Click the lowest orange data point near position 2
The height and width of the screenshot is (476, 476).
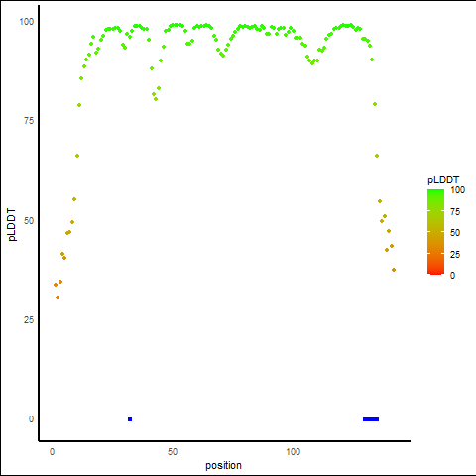(58, 297)
